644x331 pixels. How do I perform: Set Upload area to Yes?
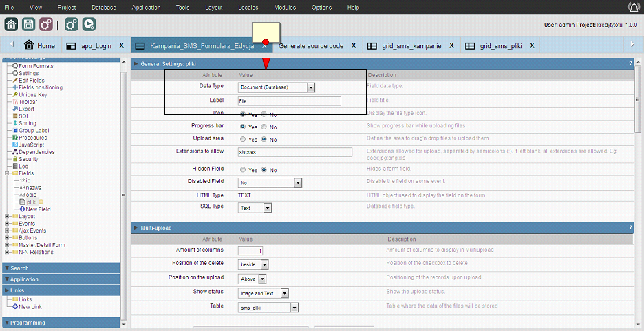[x=243, y=139]
